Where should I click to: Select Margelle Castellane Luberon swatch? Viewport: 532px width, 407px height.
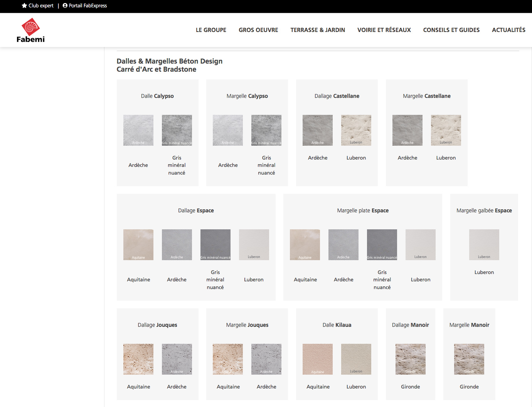coord(446,130)
